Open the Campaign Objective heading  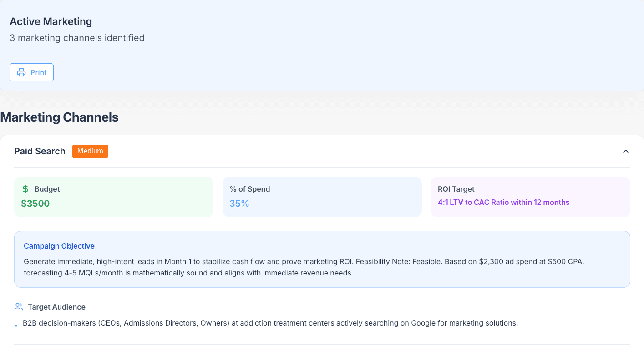[x=59, y=246]
